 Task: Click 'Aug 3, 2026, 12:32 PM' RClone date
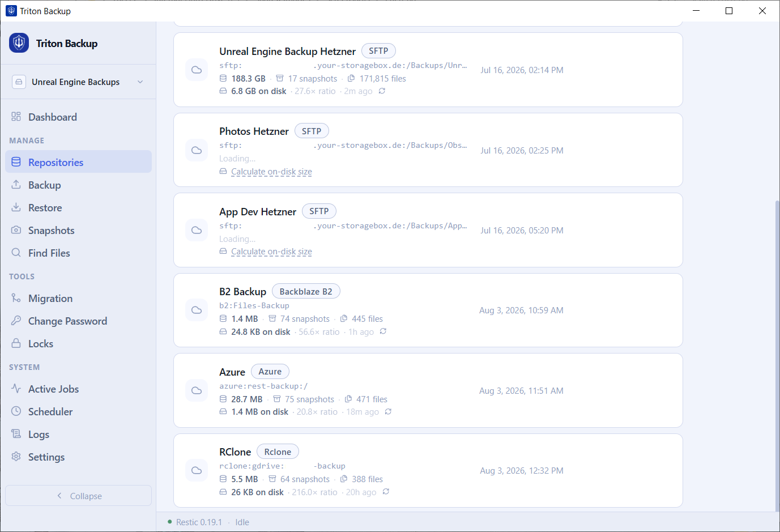522,471
